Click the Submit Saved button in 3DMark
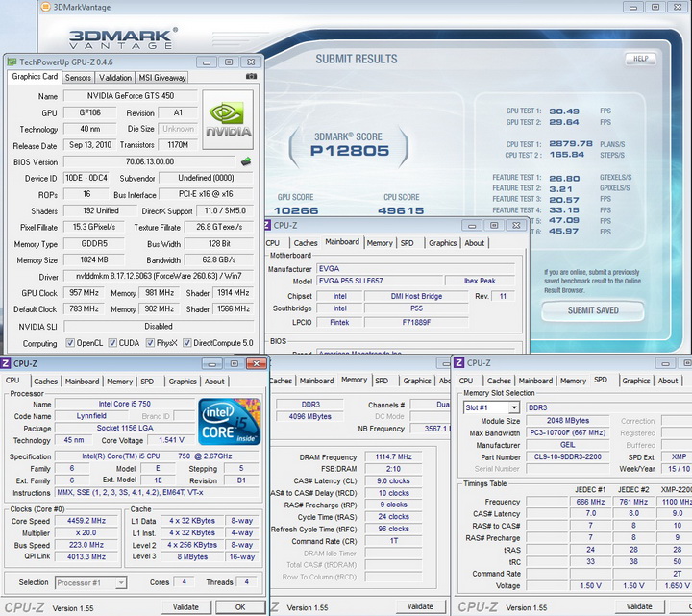The image size is (692, 616). [593, 310]
